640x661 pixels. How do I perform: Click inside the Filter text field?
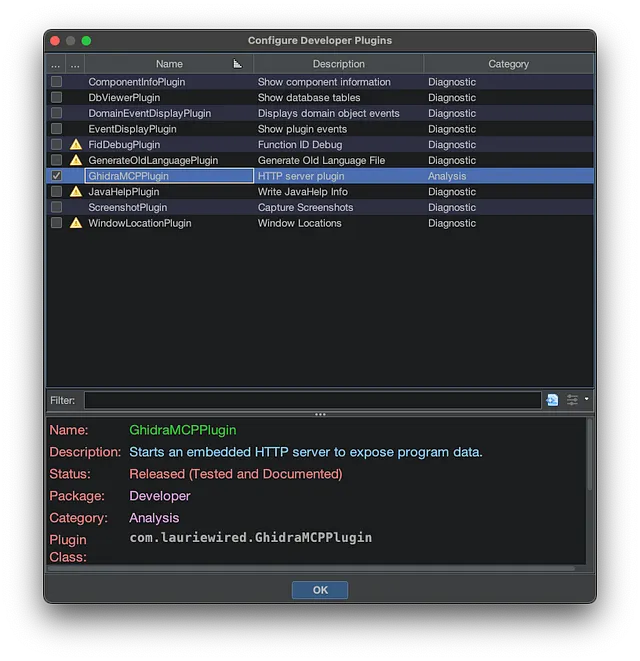coord(312,400)
